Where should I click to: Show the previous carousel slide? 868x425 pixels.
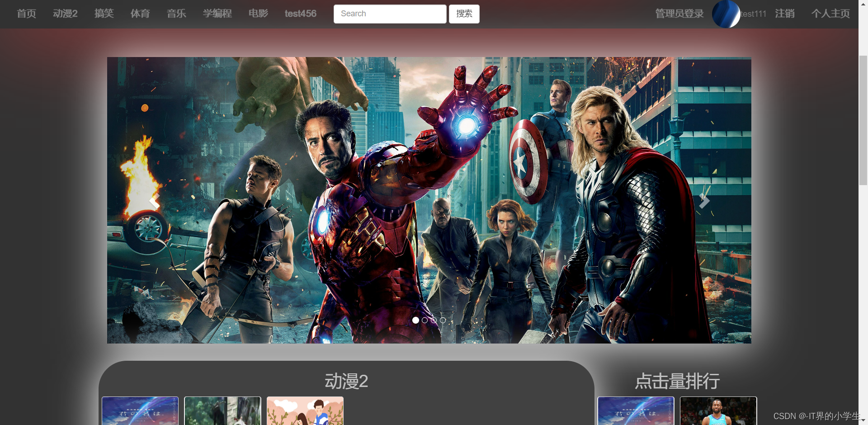pyautogui.click(x=155, y=201)
